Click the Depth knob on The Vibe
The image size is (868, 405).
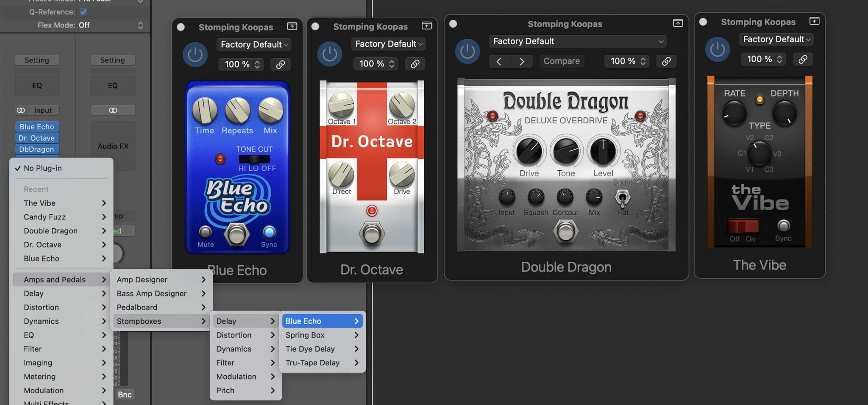pos(785,114)
